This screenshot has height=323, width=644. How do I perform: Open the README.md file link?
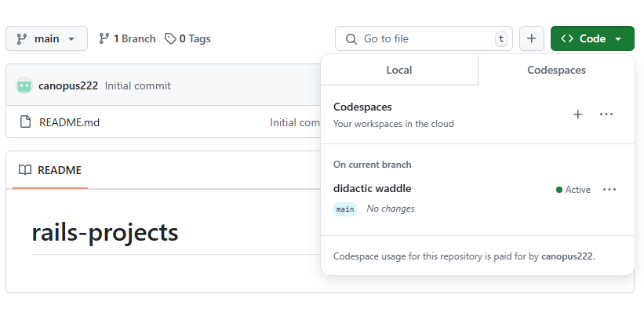coord(70,122)
